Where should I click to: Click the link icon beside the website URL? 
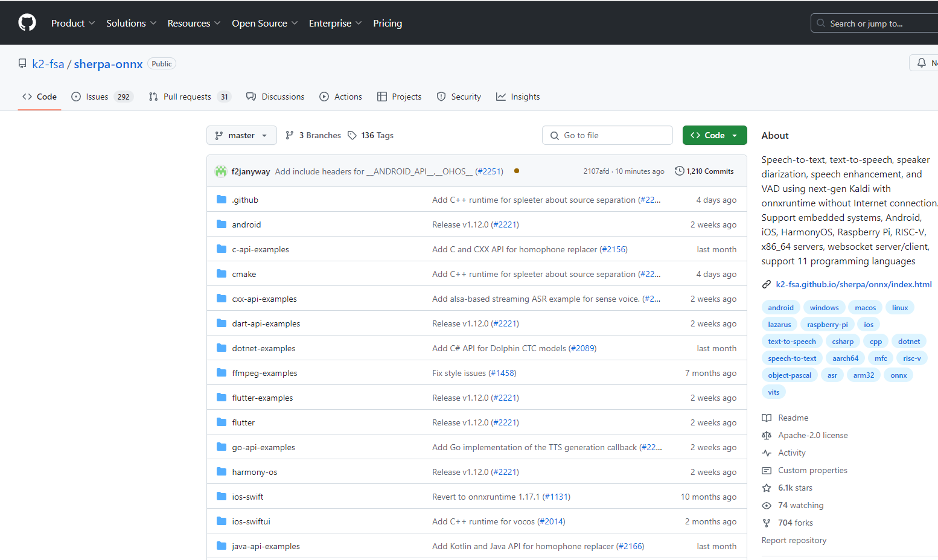tap(767, 284)
